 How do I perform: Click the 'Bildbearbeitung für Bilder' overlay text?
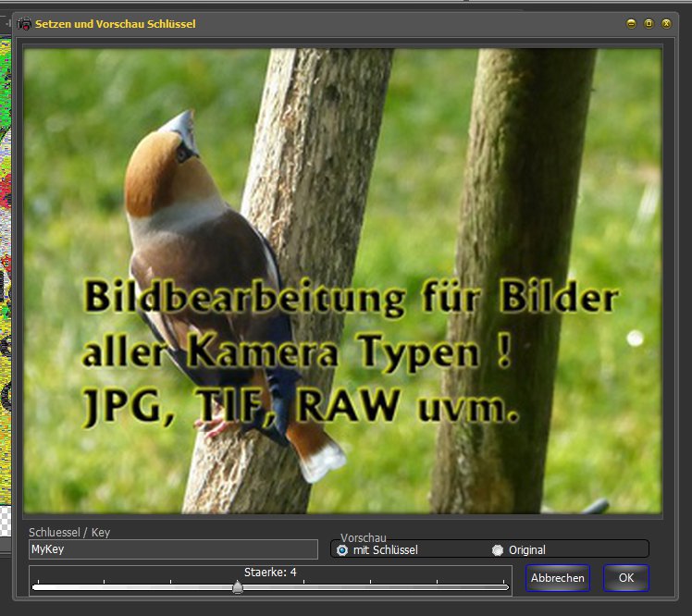350,299
